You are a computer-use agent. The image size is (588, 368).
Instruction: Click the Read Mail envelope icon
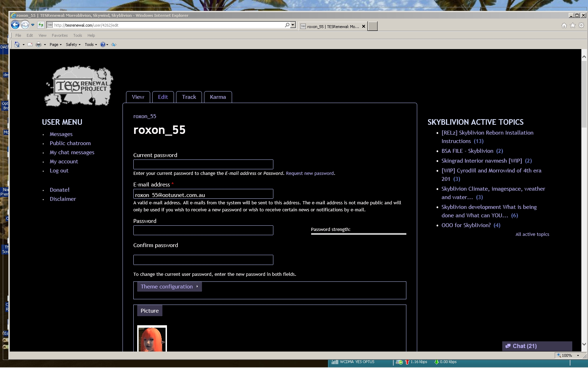point(30,45)
